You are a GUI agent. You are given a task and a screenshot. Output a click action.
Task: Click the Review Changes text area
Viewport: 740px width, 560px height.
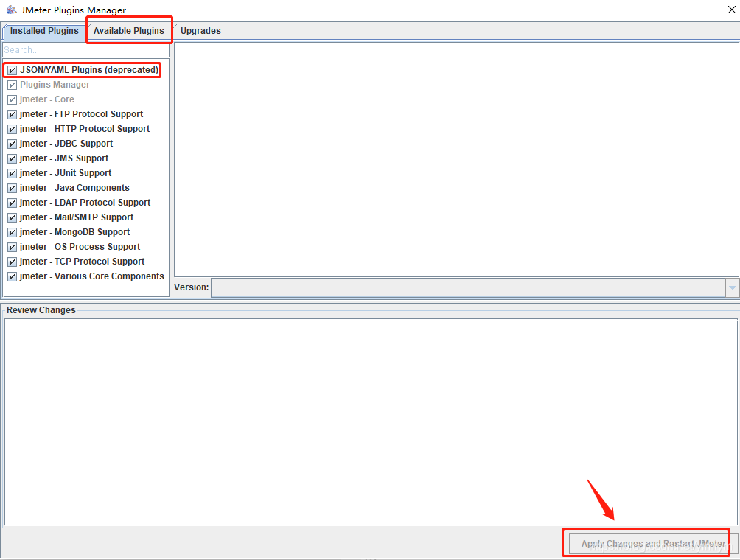point(371,421)
